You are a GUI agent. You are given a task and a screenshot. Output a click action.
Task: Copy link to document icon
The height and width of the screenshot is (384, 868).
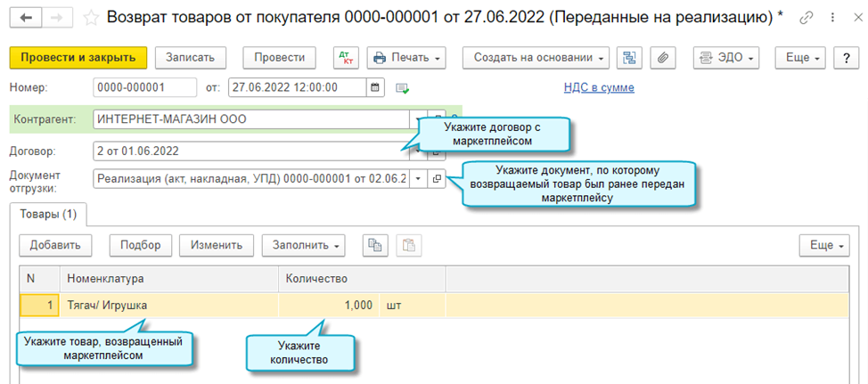pyautogui.click(x=807, y=17)
